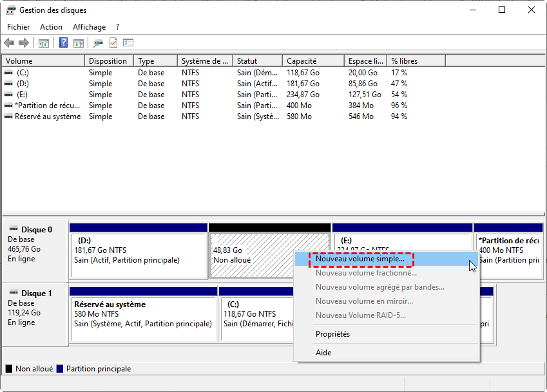
Task: Select the (E:) row in volume list
Action: click(x=23, y=95)
